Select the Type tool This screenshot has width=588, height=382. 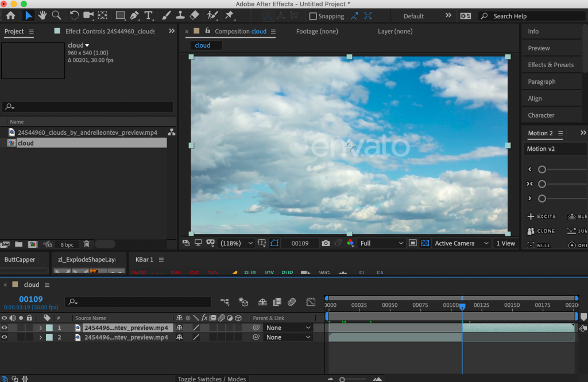(x=149, y=15)
